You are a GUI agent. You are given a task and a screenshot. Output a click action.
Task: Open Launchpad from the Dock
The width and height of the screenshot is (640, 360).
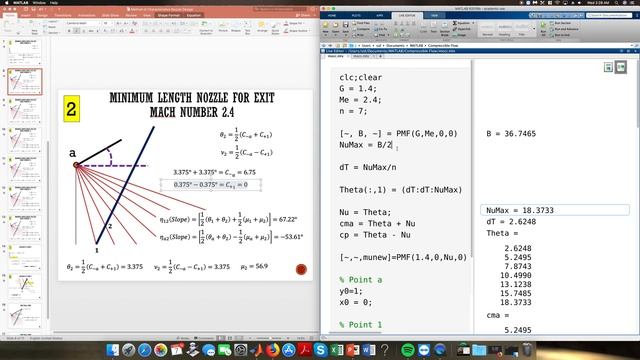[x=129, y=350]
